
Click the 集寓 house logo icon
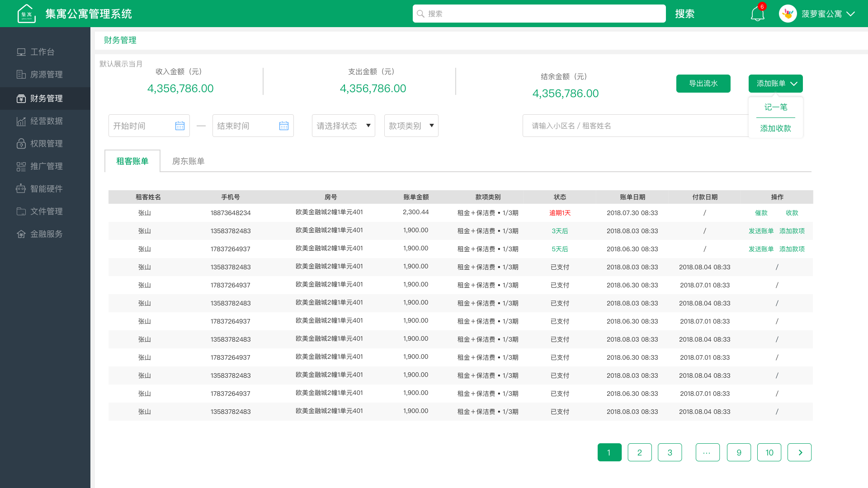point(26,14)
